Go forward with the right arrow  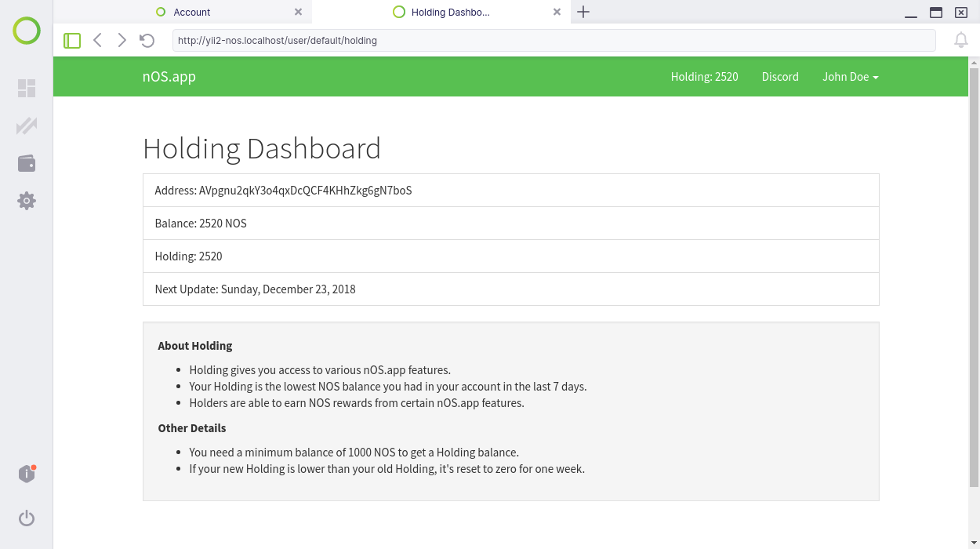tap(122, 40)
